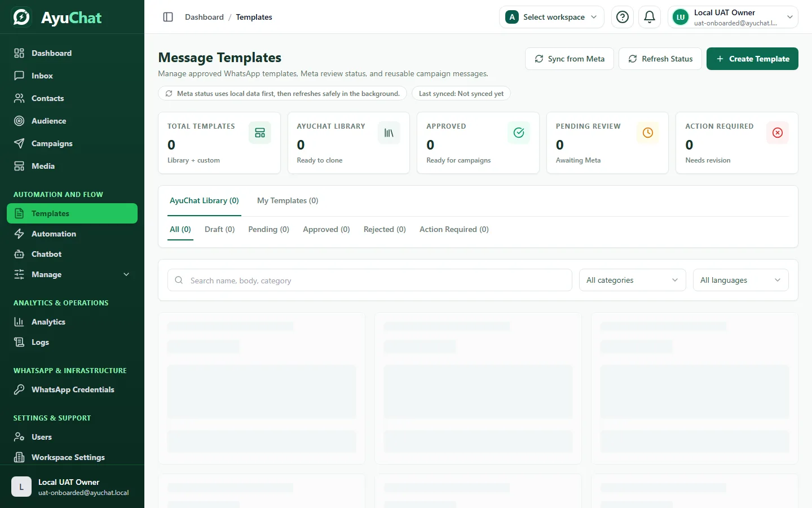Click the Pending Review clock icon
This screenshot has width=812, height=508.
coord(648,133)
